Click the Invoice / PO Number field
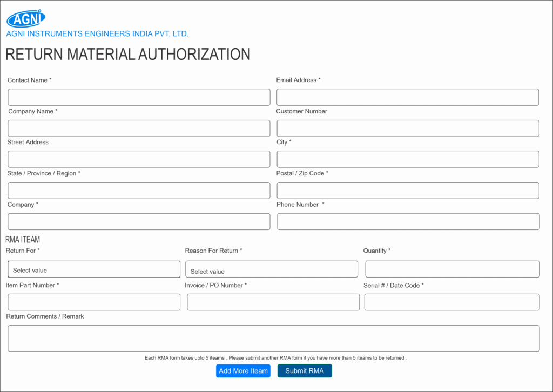Screen dimensions: 553x392 click(273, 302)
